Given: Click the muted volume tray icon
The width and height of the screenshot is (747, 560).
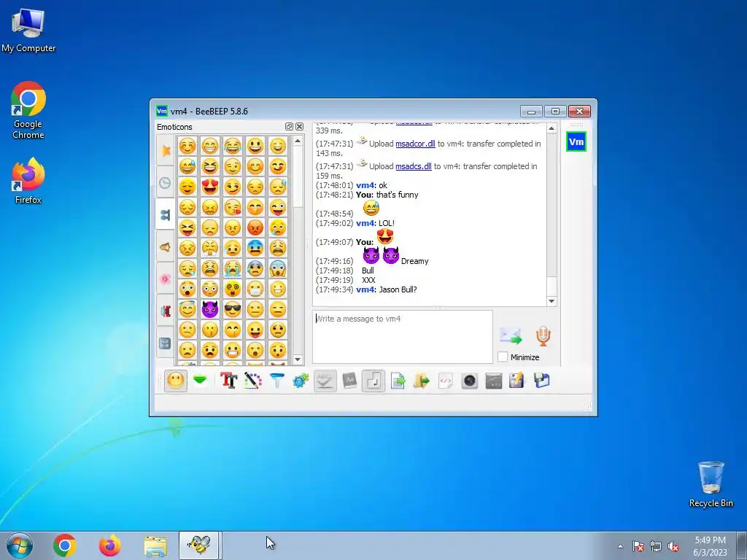Looking at the screenshot, I should (673, 546).
